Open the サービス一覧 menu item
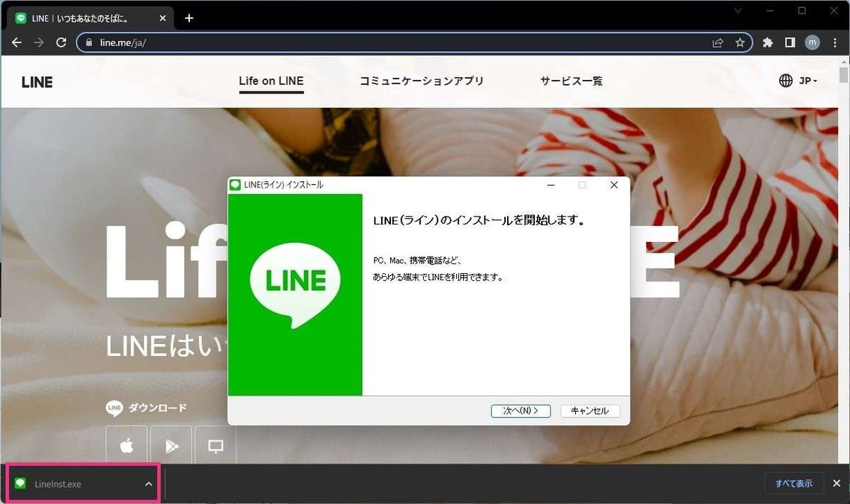 click(x=572, y=81)
